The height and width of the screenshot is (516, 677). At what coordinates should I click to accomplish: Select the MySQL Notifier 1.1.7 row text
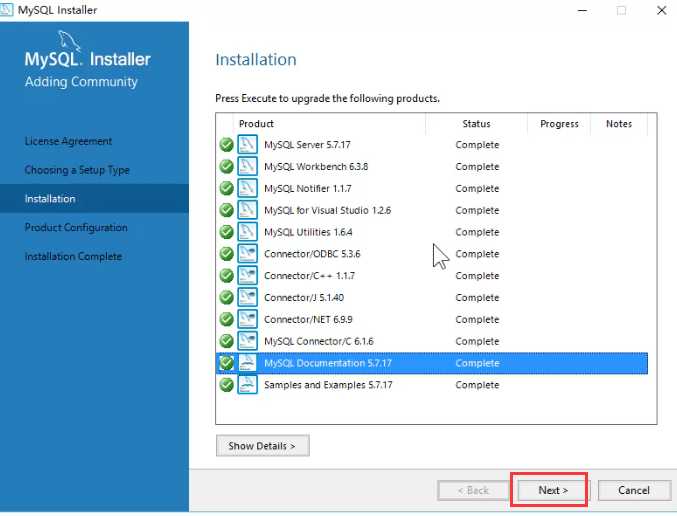click(x=308, y=188)
